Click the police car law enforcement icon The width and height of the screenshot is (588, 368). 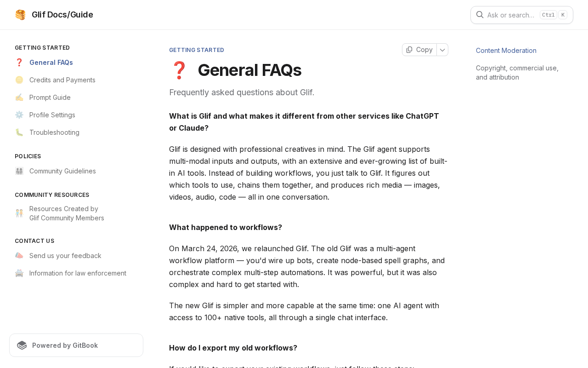[x=19, y=273]
